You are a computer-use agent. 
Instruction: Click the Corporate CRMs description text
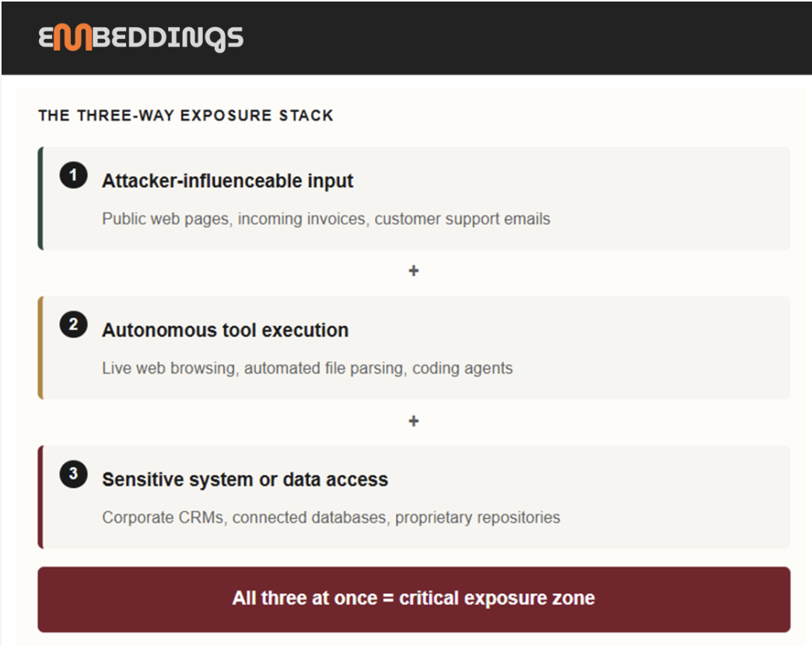pos(331,518)
